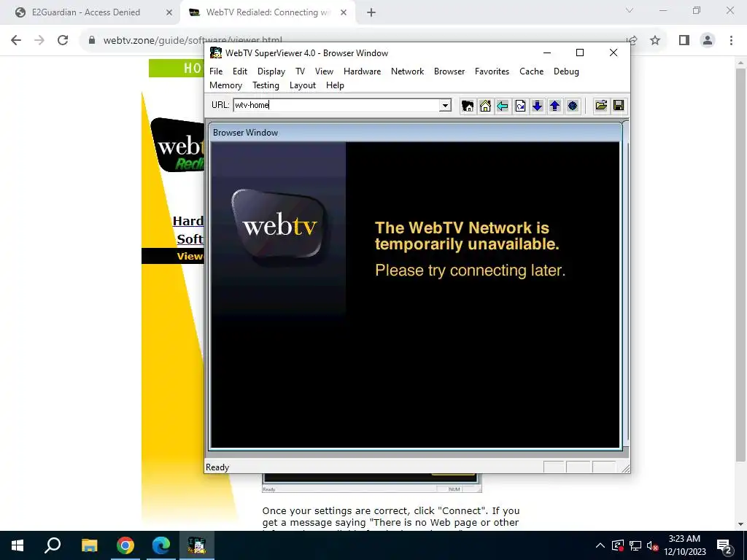Open the notification center icon
747x560 pixels.
click(724, 545)
